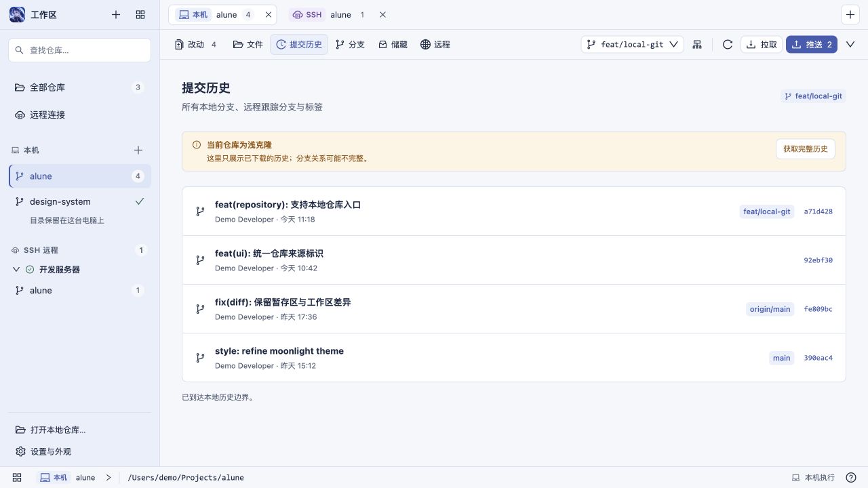Open the grid view icon beside 工作区
The height and width of the screenshot is (488, 868).
point(140,14)
